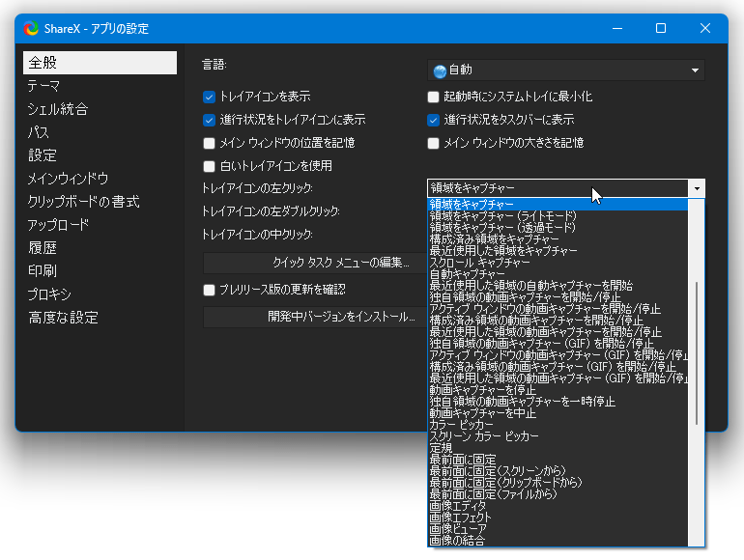
Task: Select 全般 in the sidebar
Action: (100, 63)
